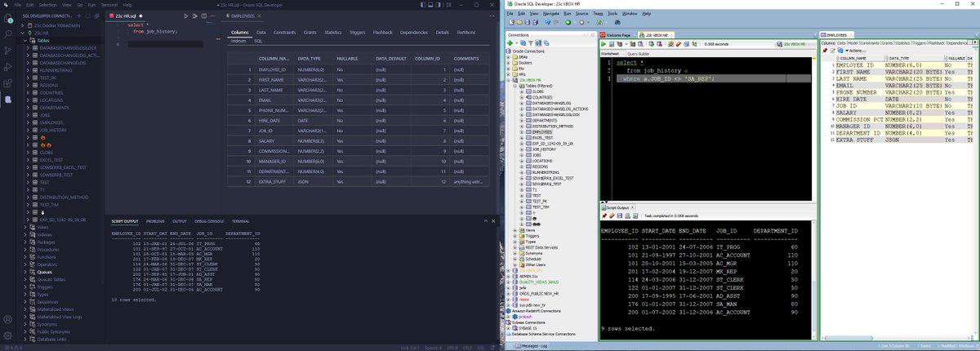Image resolution: width=980 pixels, height=351 pixels.
Task: Run script icon in 23c HR.sql editor
Action: click(194, 16)
